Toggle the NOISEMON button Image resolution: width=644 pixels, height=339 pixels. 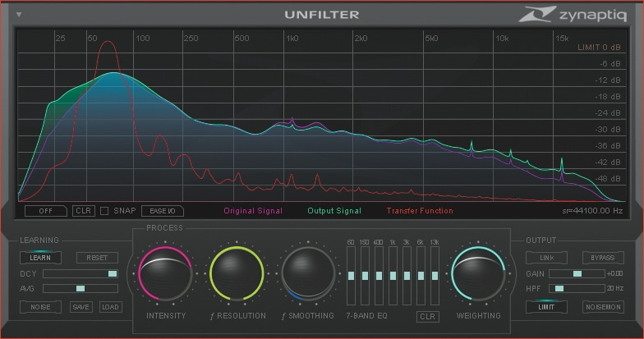[x=603, y=307]
